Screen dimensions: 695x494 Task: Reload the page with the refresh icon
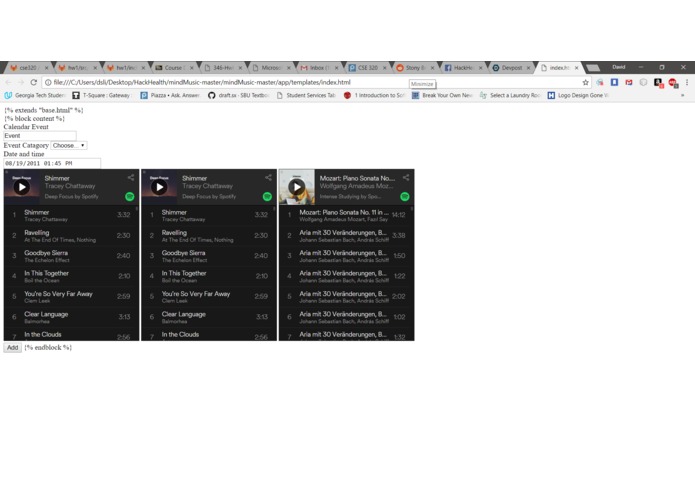[x=33, y=82]
